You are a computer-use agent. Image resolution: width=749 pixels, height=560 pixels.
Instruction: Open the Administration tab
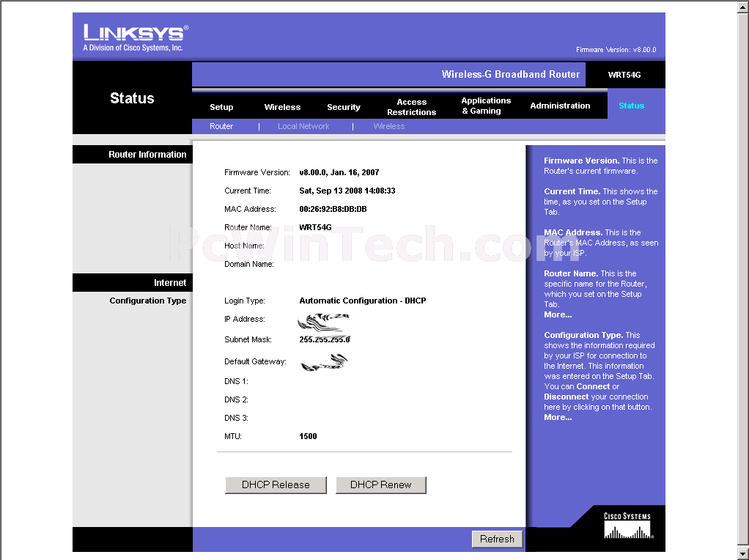[x=560, y=106]
